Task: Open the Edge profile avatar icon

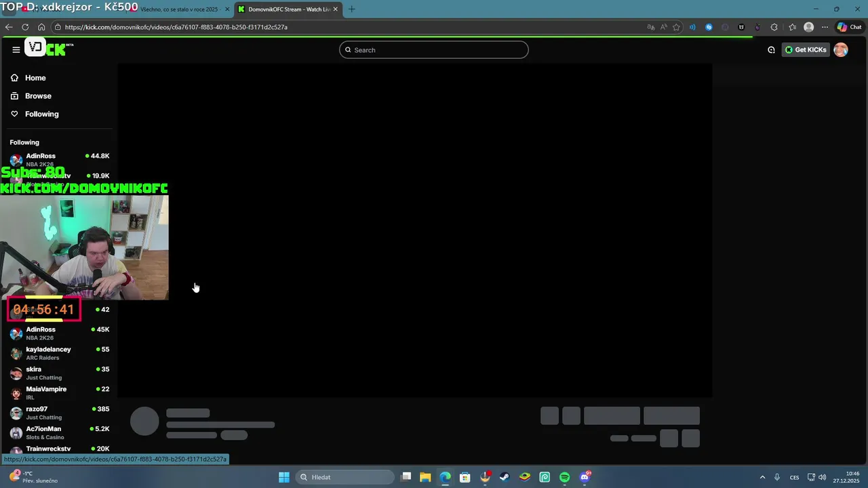Action: 808,27
